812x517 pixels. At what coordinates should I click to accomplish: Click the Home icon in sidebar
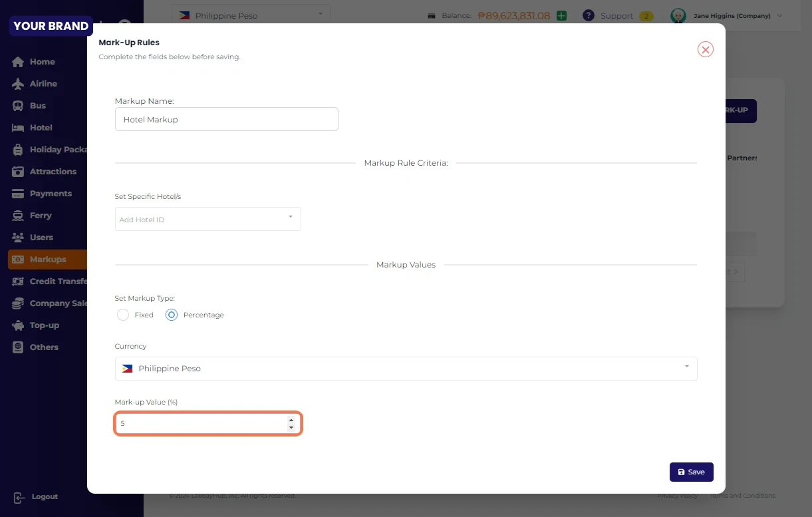pos(18,62)
